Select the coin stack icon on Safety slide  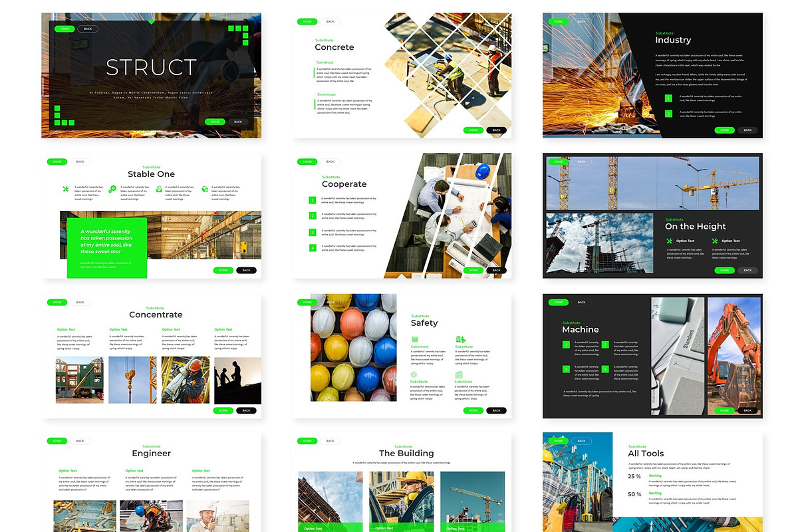tap(415, 339)
